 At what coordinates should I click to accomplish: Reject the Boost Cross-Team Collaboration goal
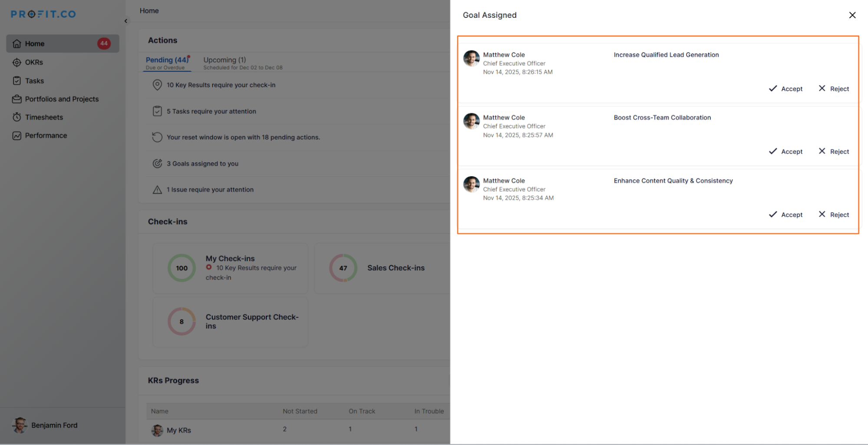coord(834,152)
